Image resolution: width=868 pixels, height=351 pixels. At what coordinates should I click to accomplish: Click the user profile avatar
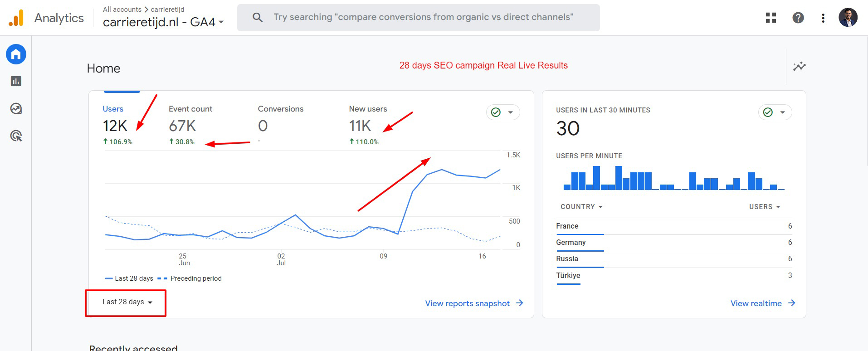pyautogui.click(x=848, y=18)
